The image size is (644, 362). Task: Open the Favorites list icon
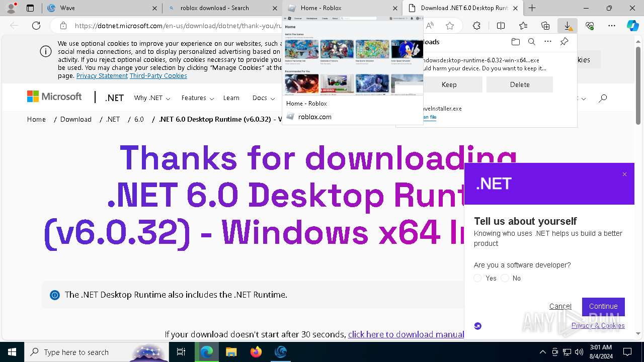coord(523,26)
